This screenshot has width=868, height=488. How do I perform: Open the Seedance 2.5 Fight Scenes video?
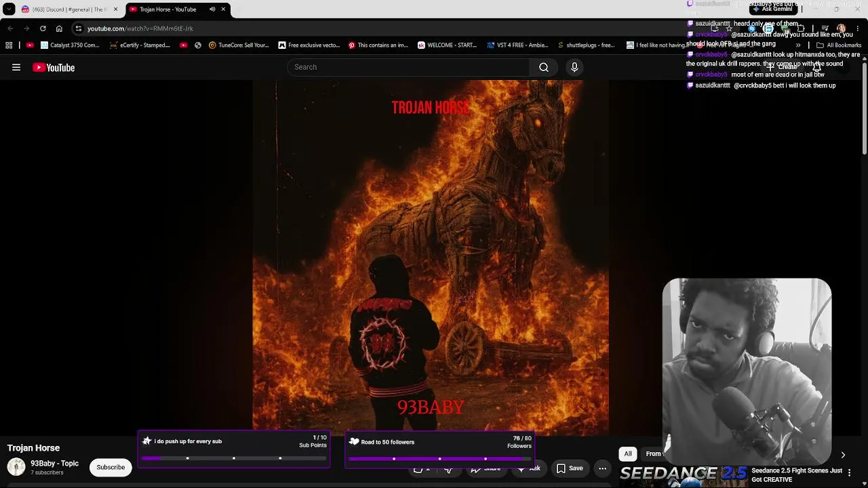[x=796, y=475]
